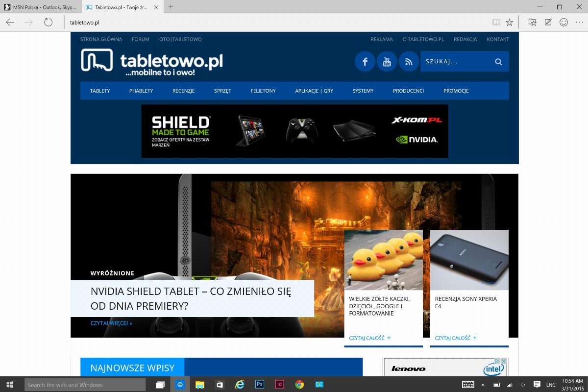Open the RECENZJE menu item
Image resolution: width=588 pixels, height=392 pixels.
pos(183,91)
